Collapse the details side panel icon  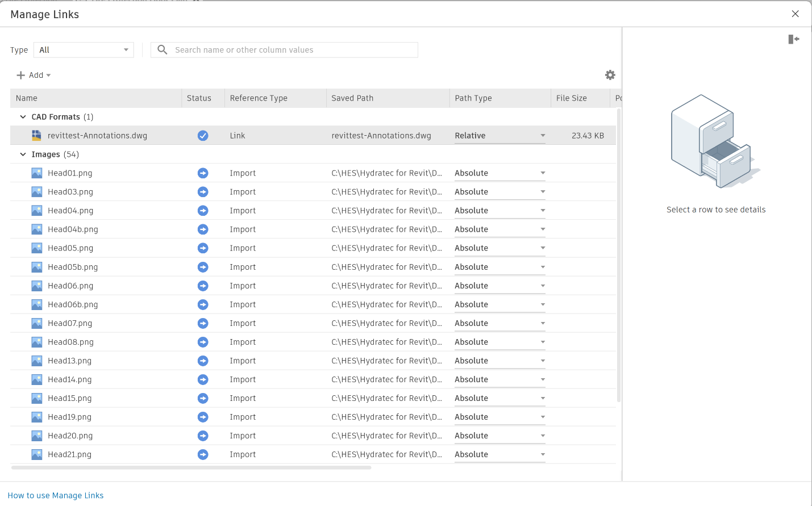(794, 39)
